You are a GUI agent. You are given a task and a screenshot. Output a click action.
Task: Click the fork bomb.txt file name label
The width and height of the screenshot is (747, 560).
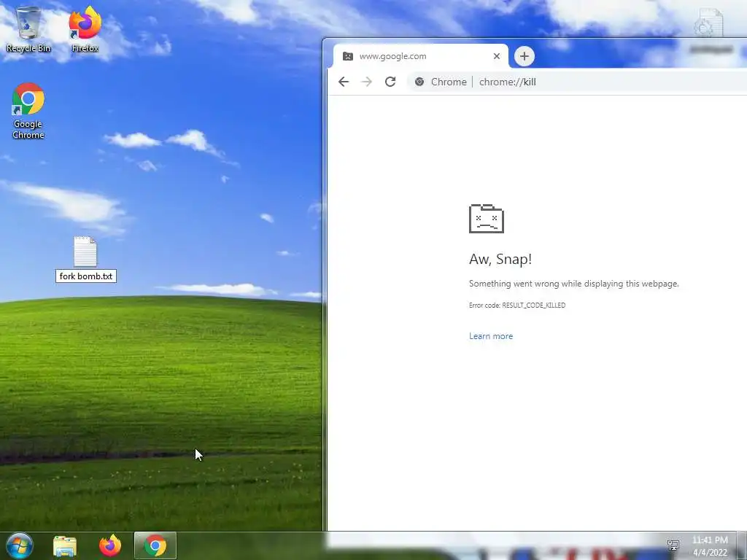[86, 276]
